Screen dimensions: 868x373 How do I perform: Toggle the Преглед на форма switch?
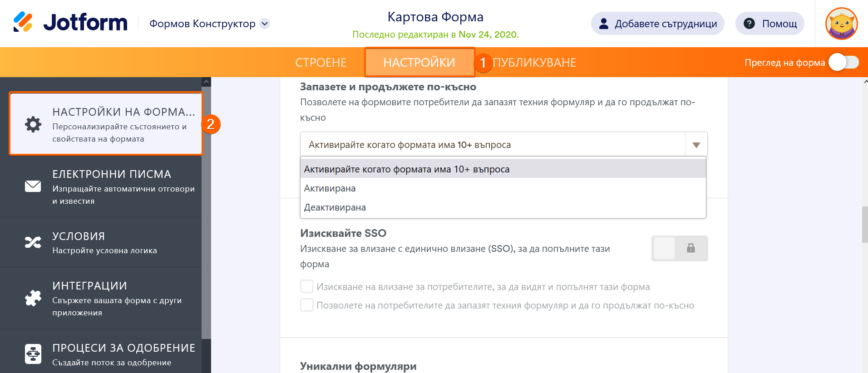coord(843,62)
